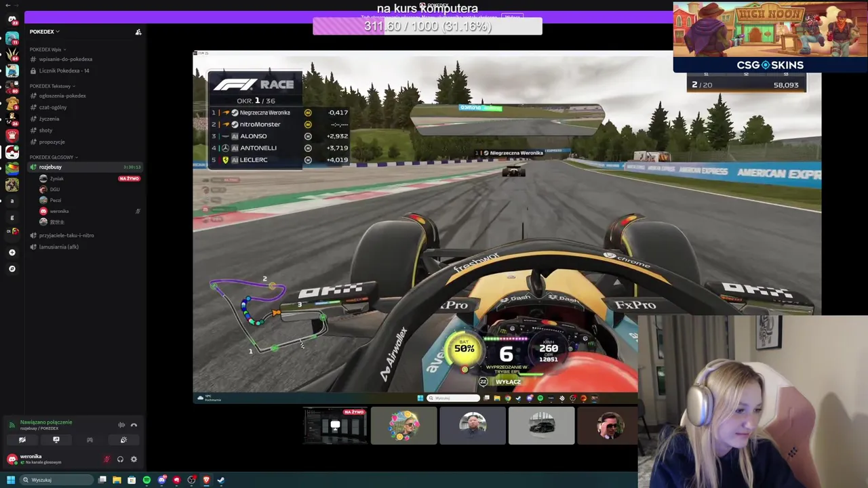This screenshot has height=488, width=868.
Task: Open the soundboard button
Action: (123, 440)
